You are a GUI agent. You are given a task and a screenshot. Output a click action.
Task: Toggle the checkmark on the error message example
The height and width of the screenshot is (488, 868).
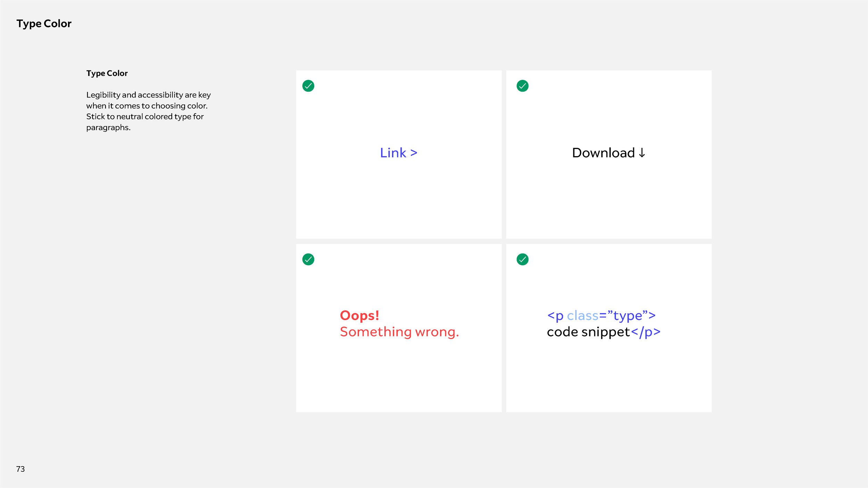pos(308,259)
